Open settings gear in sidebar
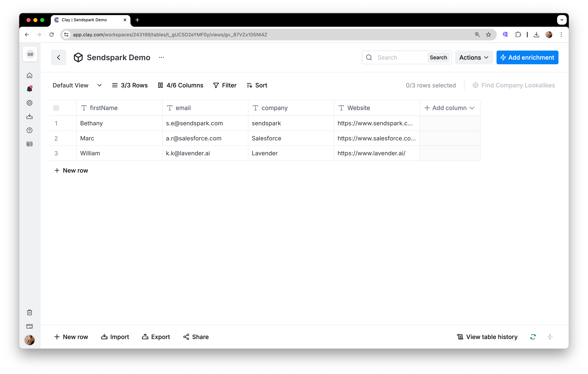This screenshot has width=588, height=374. pos(30,103)
